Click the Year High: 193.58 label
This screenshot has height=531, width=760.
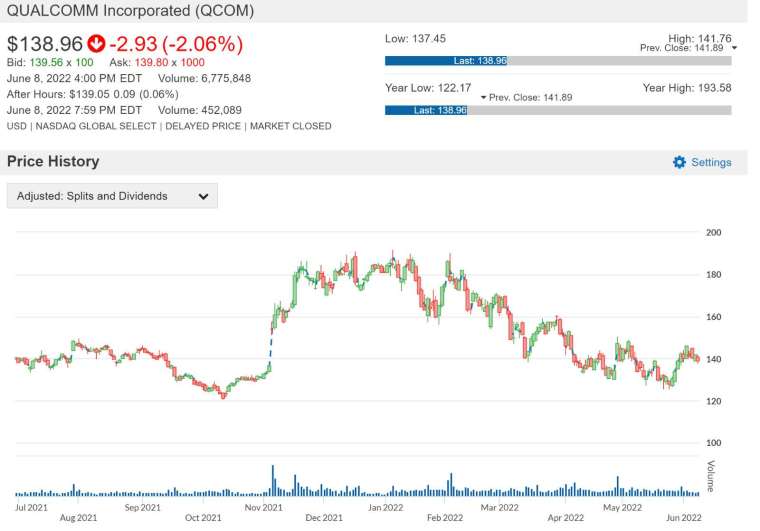point(687,88)
